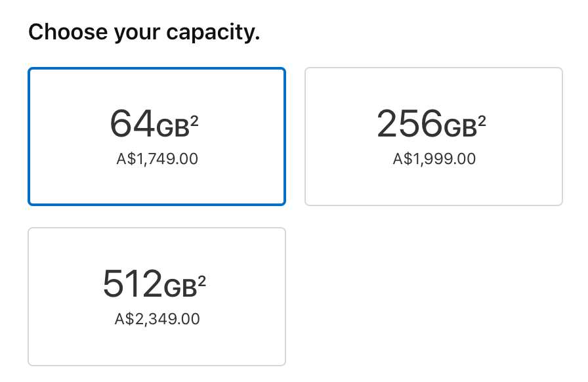Click the GB label after 512
588x382 pixels.
pyautogui.click(x=180, y=288)
